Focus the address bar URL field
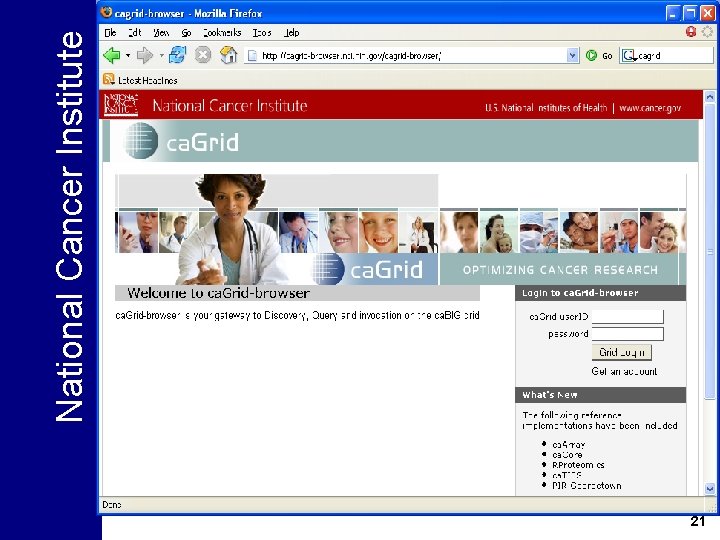The height and width of the screenshot is (540, 720). click(413, 56)
